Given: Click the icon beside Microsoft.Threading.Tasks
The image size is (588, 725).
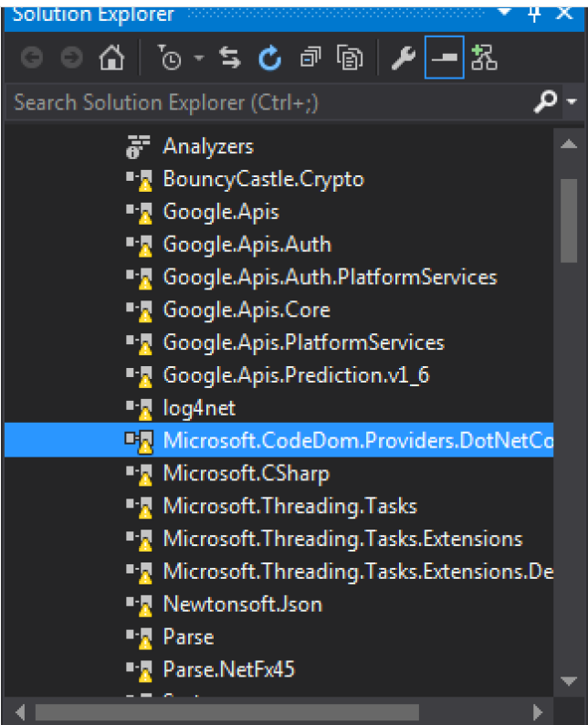Looking at the screenshot, I should [139, 508].
